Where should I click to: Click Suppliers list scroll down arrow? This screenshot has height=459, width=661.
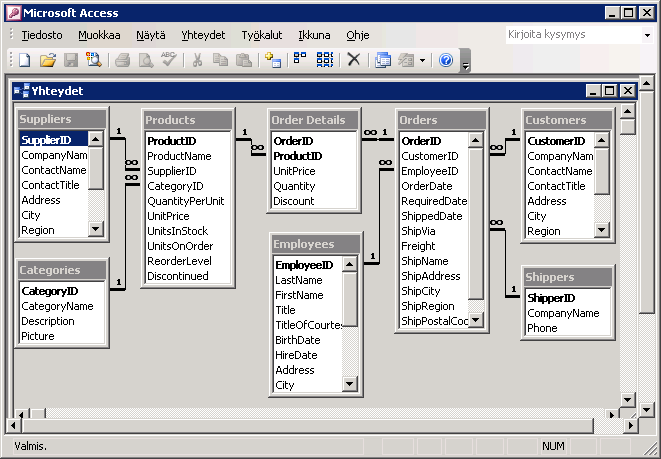pyautogui.click(x=96, y=229)
